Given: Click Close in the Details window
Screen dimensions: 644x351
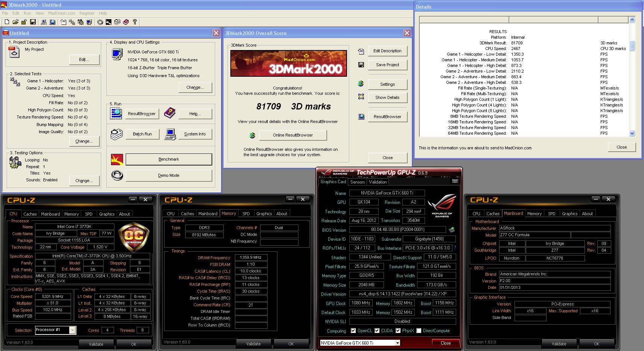Looking at the screenshot, I should coord(621,147).
